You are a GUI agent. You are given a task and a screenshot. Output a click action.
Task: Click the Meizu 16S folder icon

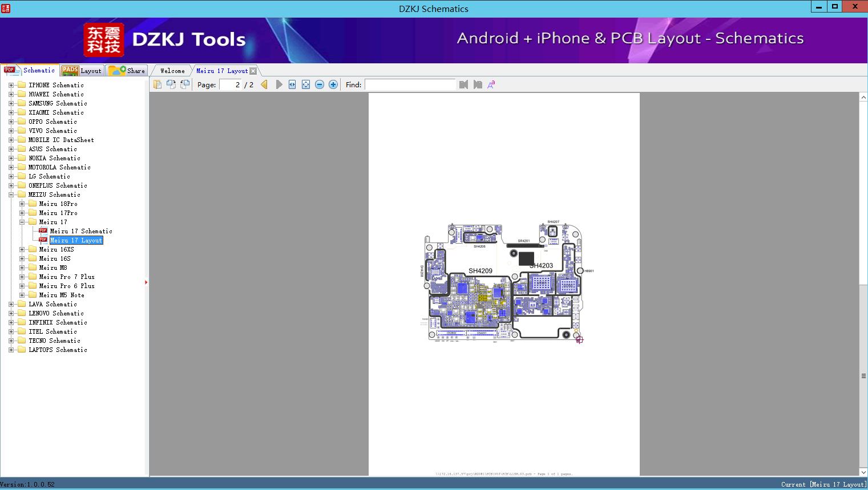click(x=33, y=258)
